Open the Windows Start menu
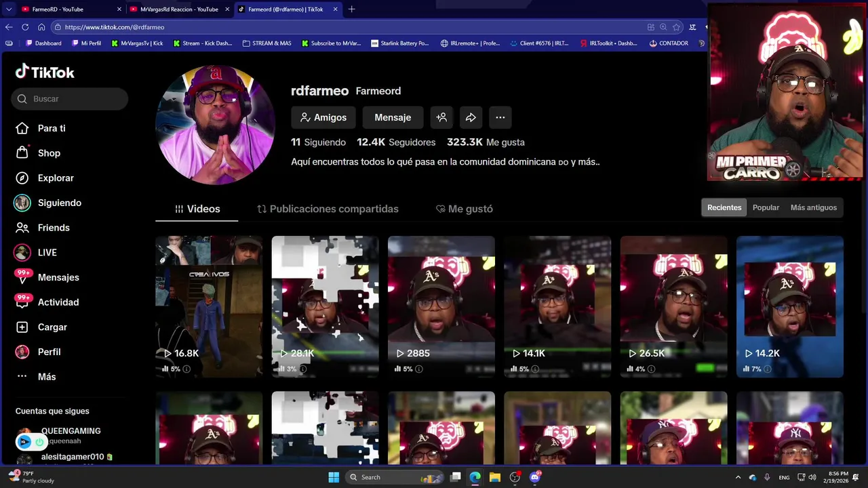868x488 pixels. (x=334, y=477)
